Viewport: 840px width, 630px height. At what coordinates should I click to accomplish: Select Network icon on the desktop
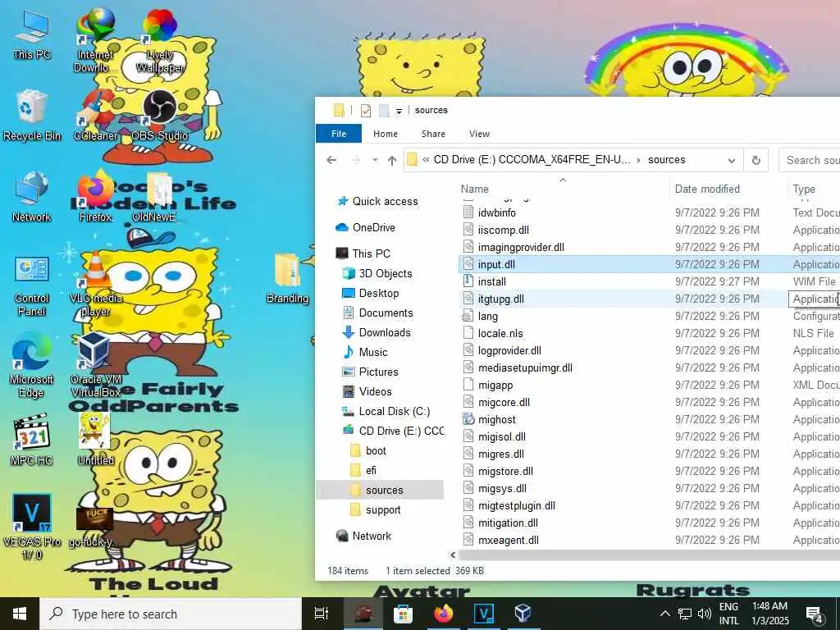(x=32, y=197)
